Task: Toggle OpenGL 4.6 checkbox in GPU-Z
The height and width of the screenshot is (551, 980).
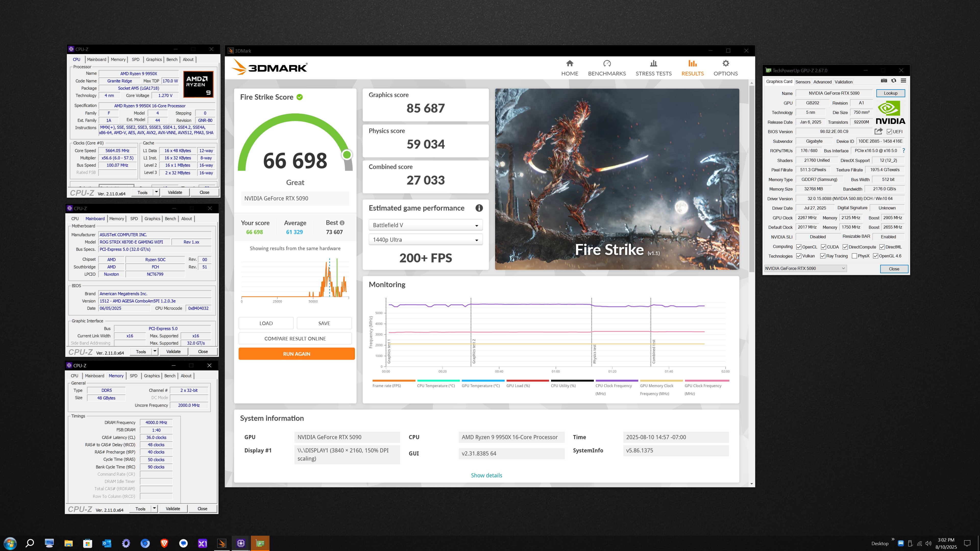Action: (x=876, y=256)
